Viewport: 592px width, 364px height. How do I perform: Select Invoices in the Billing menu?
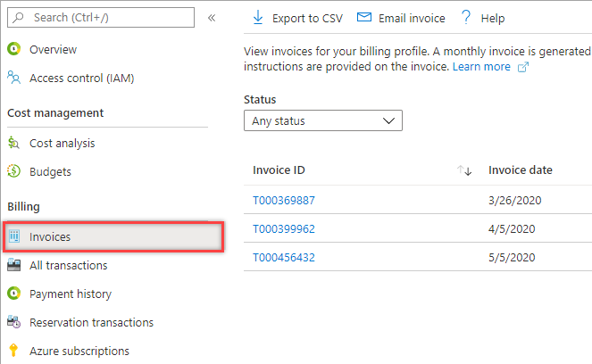(50, 236)
